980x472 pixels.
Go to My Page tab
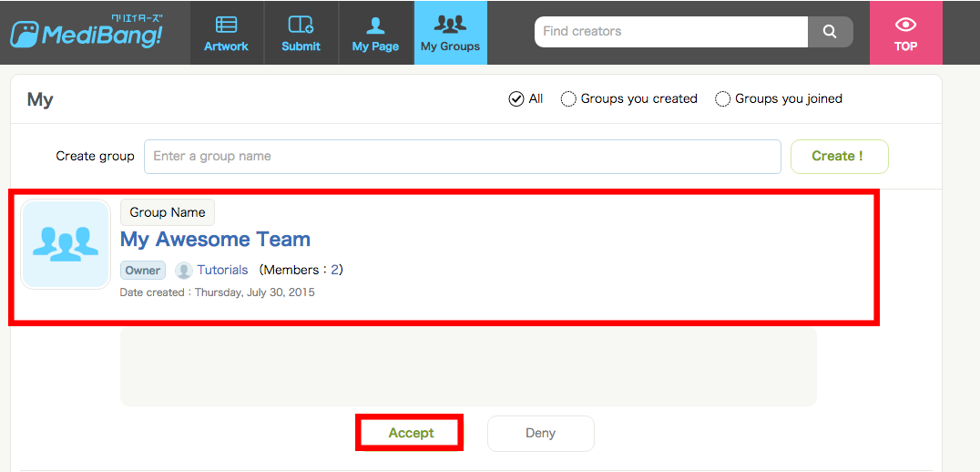click(x=375, y=33)
